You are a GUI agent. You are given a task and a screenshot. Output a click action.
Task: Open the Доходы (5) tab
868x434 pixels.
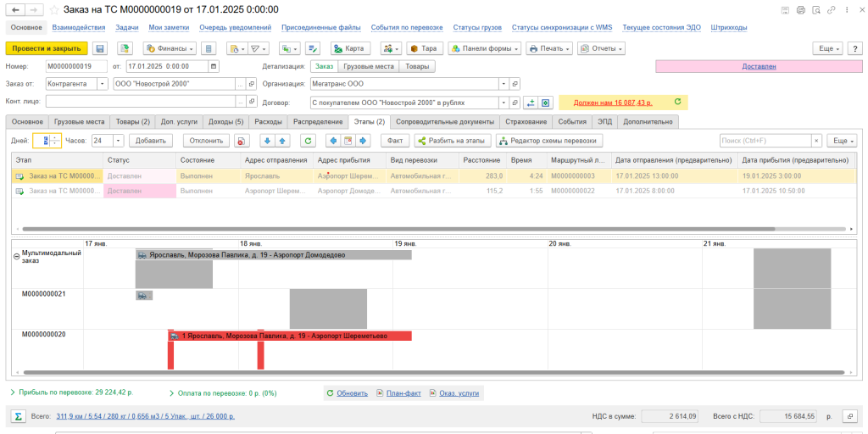click(x=225, y=122)
